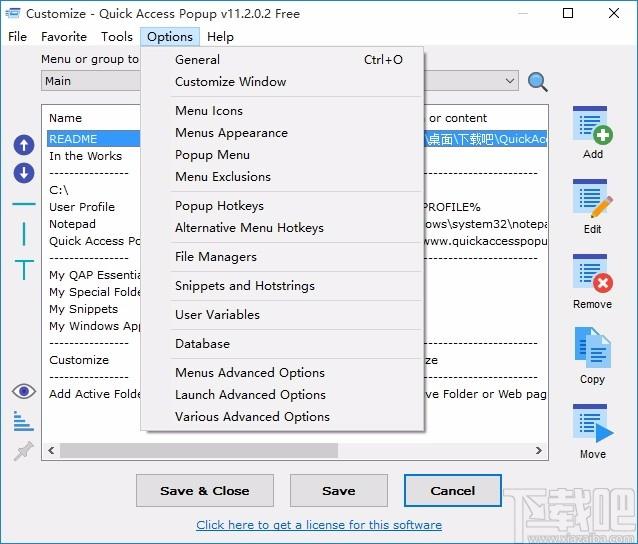Click the Remove favorite icon
Image resolution: width=638 pixels, height=544 pixels.
pyautogui.click(x=592, y=274)
